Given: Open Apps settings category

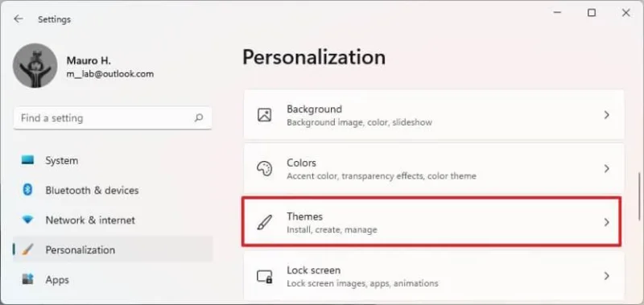Looking at the screenshot, I should click(x=113, y=279).
